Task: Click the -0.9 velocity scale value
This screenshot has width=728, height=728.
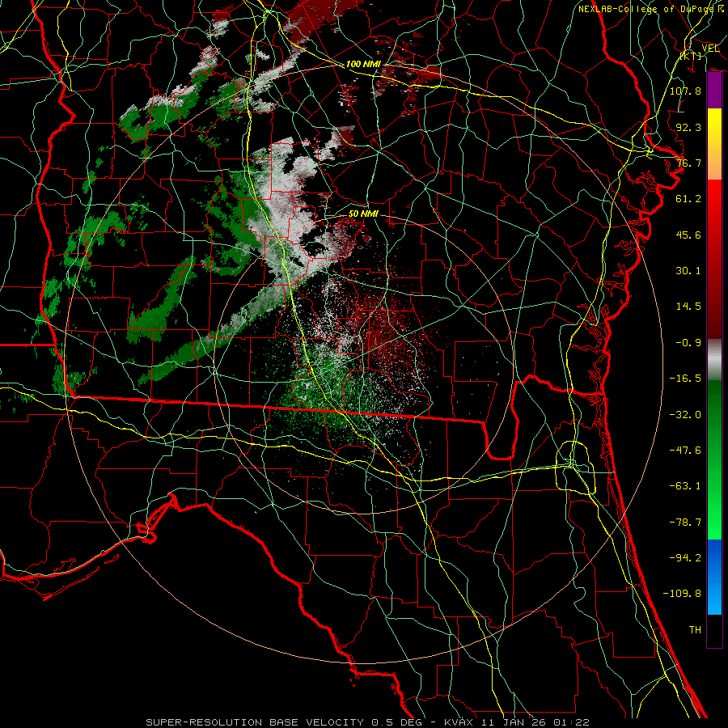Action: (x=688, y=343)
